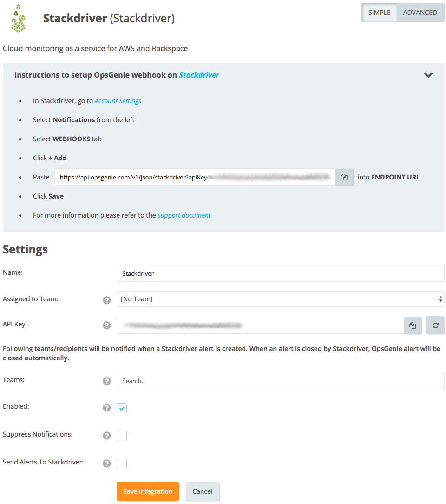
Task: Copy the API Key to clipboard
Action: click(413, 325)
